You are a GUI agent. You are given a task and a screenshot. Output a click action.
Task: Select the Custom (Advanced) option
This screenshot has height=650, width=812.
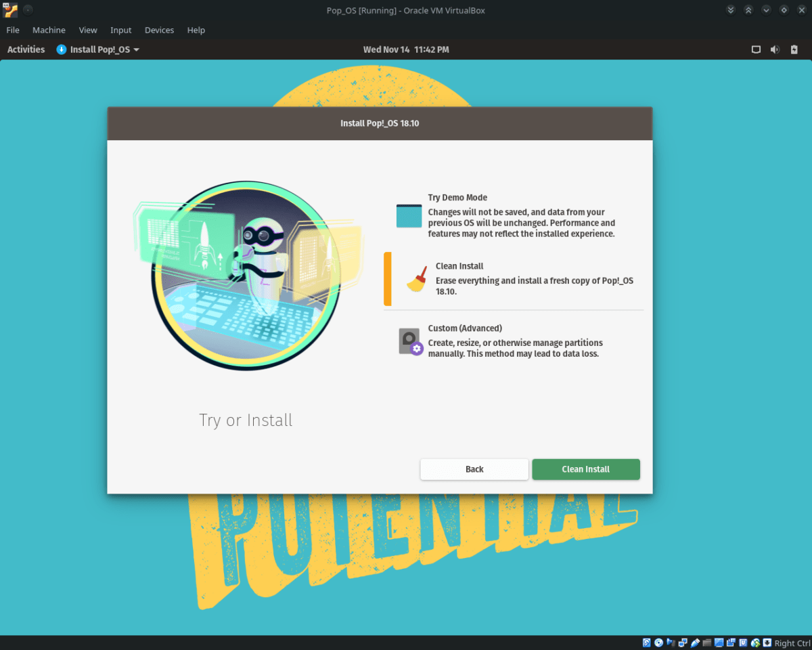click(514, 342)
